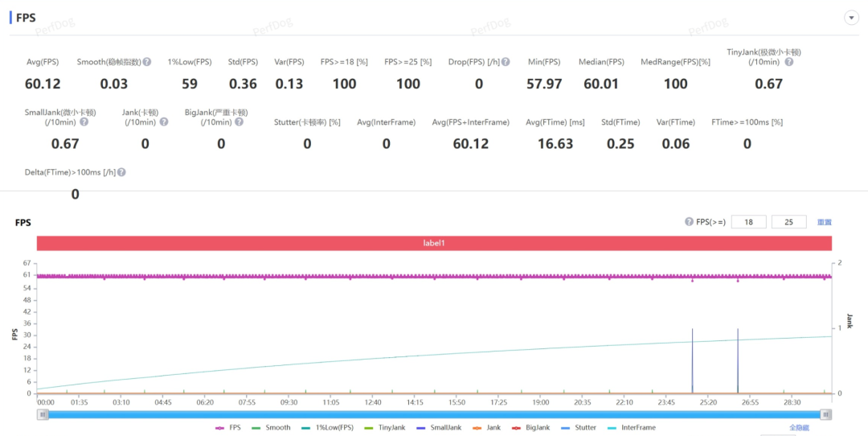Click the FPS section heading at top left
Image resolution: width=868 pixels, height=436 pixels.
coord(26,18)
